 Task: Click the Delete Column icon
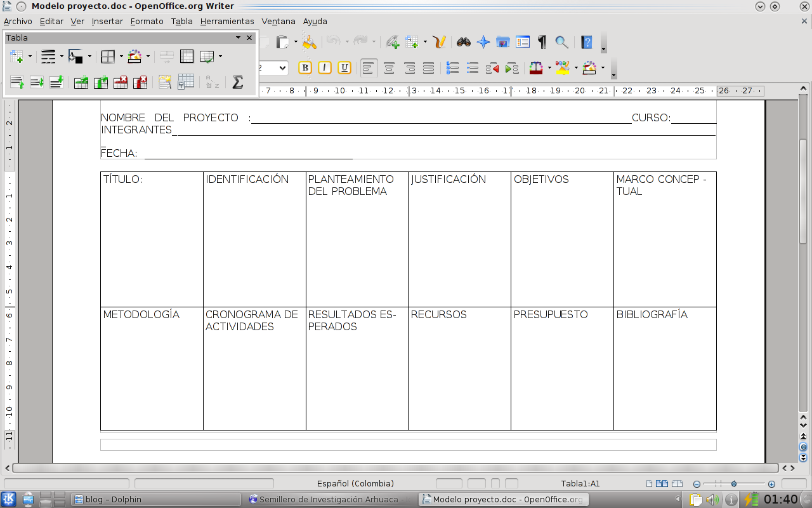point(140,82)
